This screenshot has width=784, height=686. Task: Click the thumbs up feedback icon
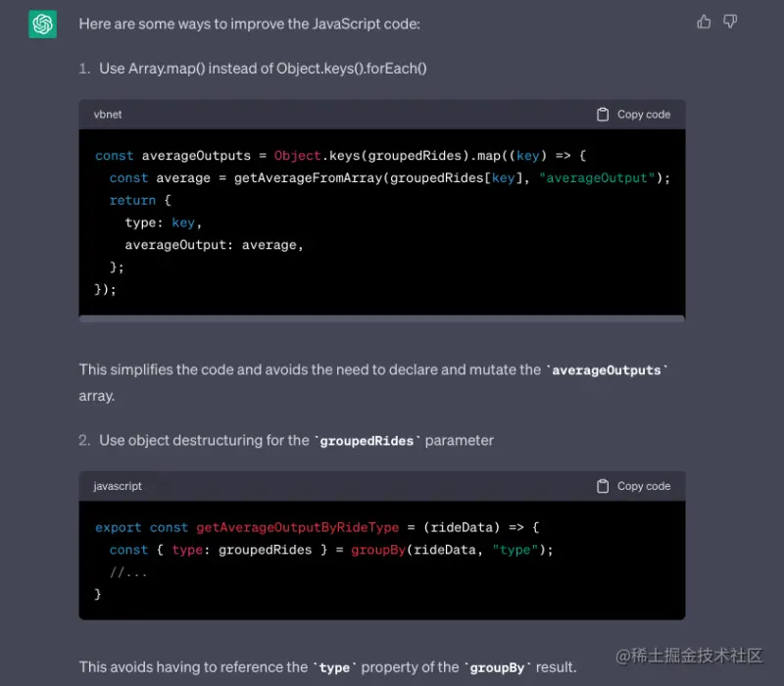pos(704,22)
